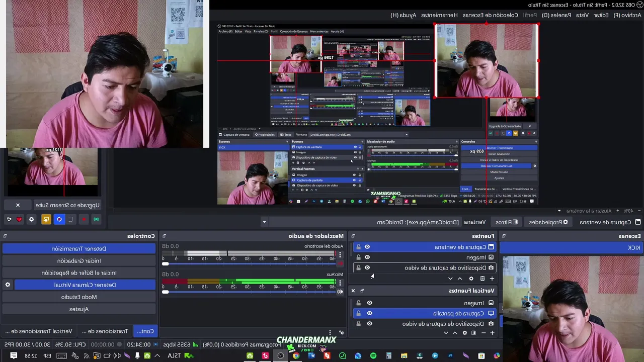Open the Colección de Escenas menu
This screenshot has width=644, height=362.
click(491, 15)
